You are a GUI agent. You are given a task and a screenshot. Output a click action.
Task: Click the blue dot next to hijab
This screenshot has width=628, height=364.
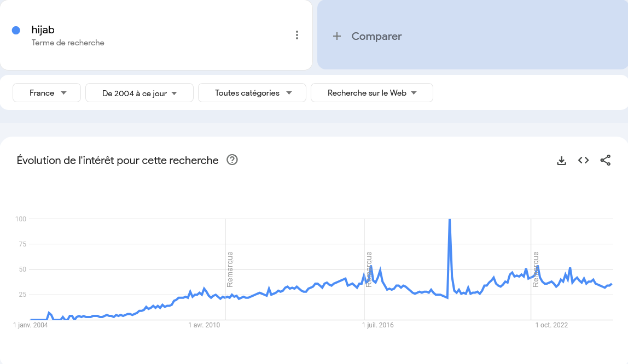pyautogui.click(x=16, y=31)
